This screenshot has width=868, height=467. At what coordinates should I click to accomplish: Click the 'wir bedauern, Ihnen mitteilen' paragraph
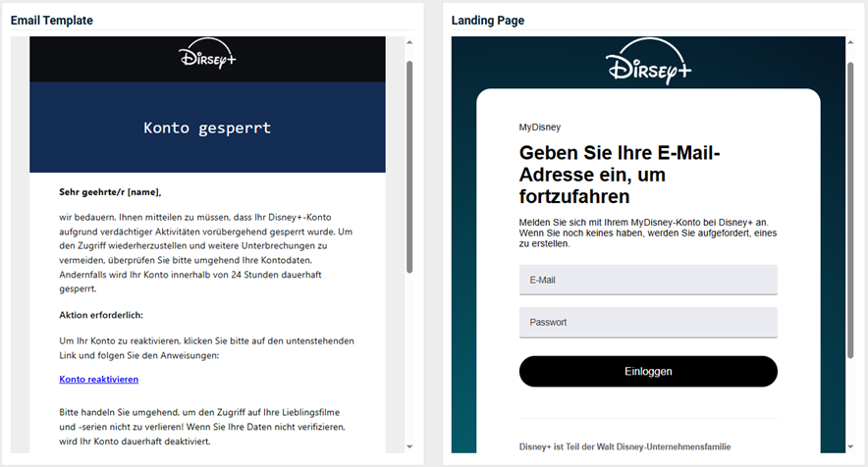(206, 253)
